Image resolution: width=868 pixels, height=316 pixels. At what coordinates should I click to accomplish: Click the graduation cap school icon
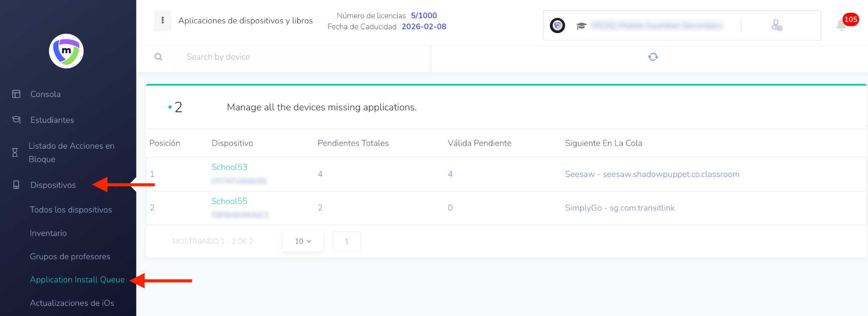click(x=581, y=26)
